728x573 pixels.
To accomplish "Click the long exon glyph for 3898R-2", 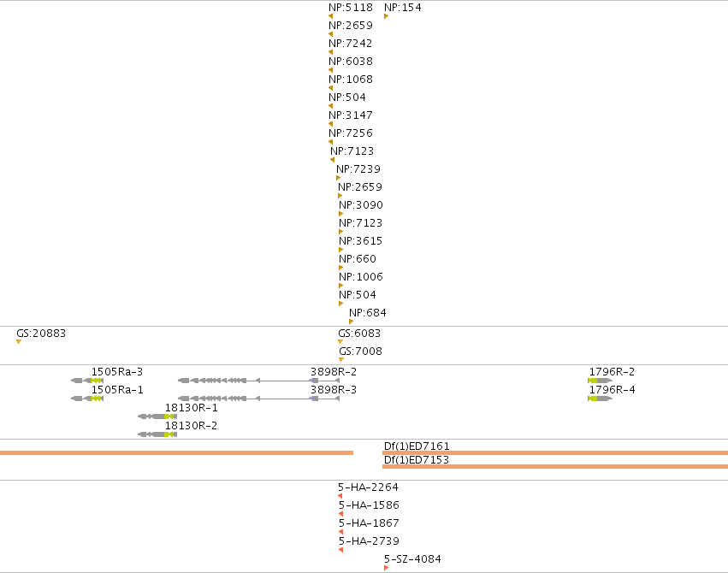I will pyautogui.click(x=258, y=381).
